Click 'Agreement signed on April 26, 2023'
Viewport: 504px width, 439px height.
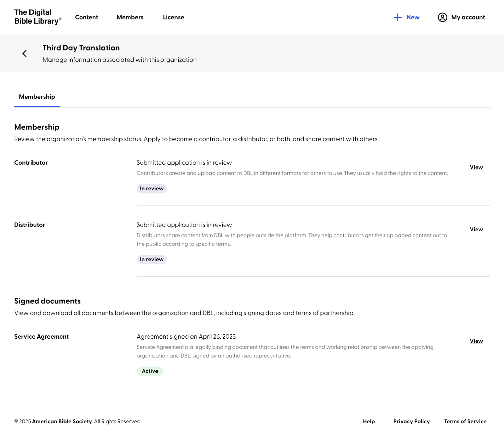[186, 336]
